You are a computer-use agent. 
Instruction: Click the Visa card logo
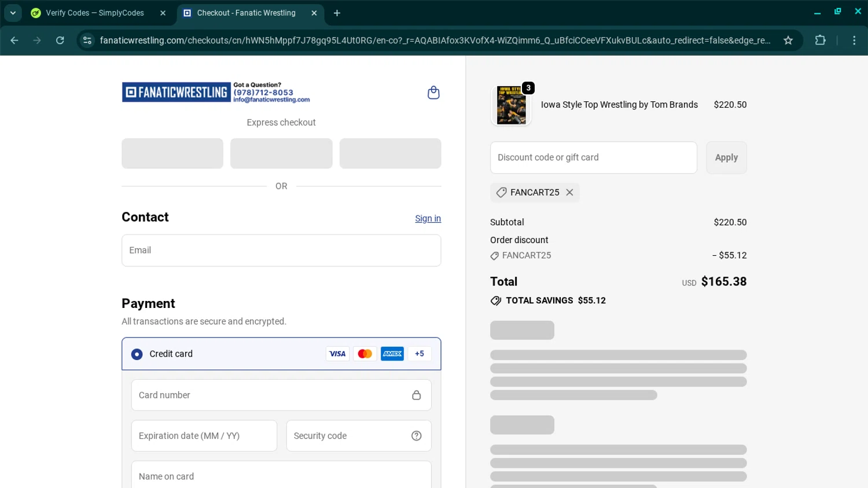click(337, 354)
